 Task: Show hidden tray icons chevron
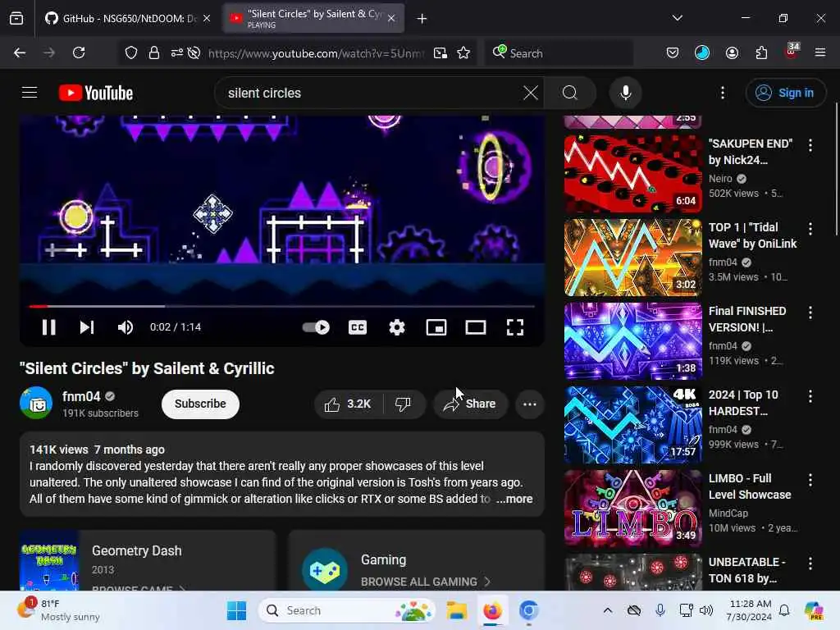click(x=608, y=610)
